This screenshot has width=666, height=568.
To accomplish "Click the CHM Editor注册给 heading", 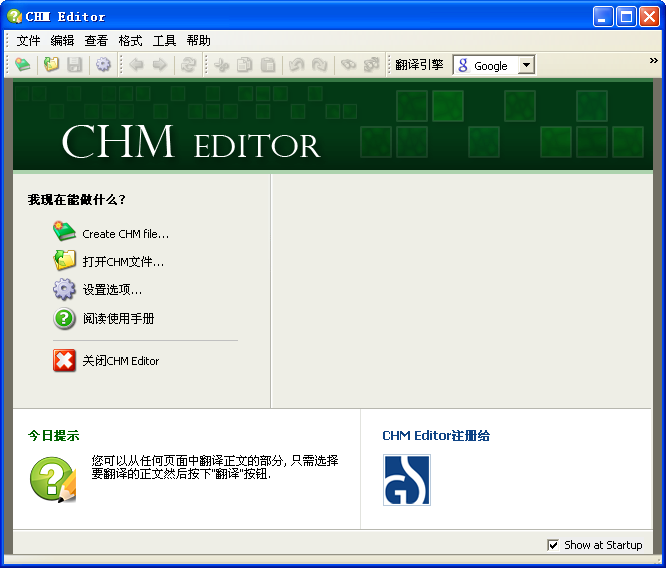I will [436, 435].
